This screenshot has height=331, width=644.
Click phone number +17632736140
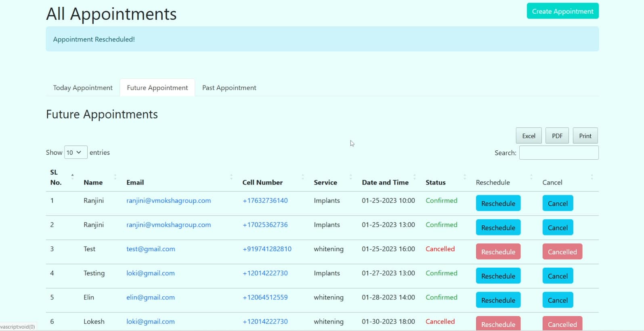pos(265,201)
